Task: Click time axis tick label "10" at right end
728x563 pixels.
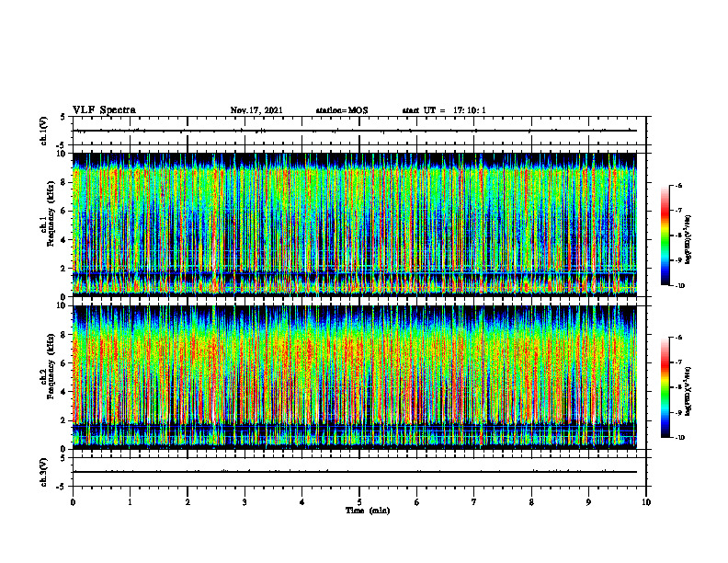Action: tap(646, 502)
